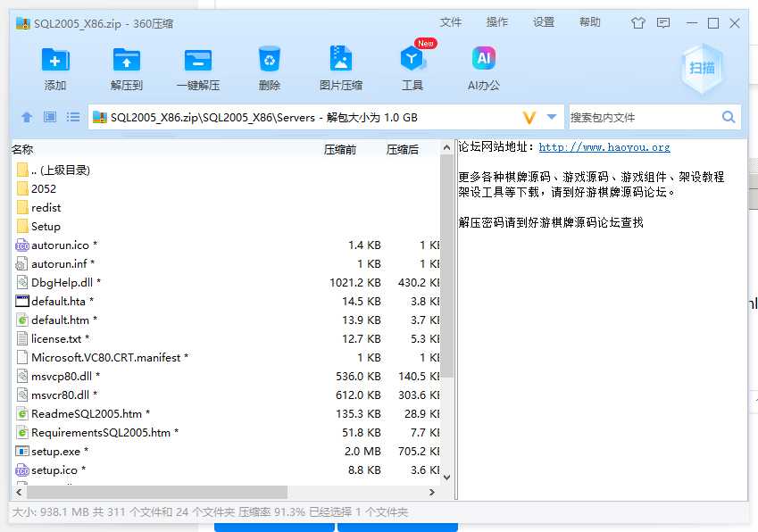The width and height of the screenshot is (758, 532).
Task: Click the skin (shirt) icon in the title bar
Action: click(x=638, y=22)
